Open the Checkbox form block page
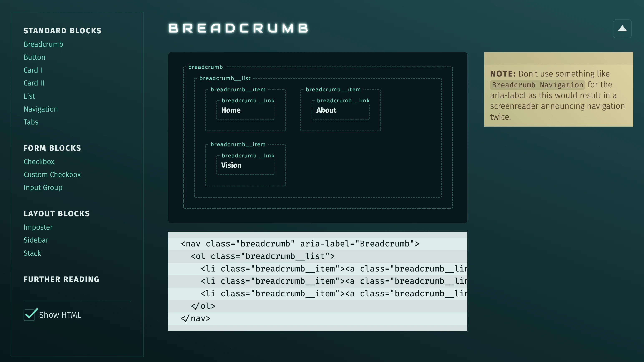The width and height of the screenshot is (644, 362). pos(39,161)
